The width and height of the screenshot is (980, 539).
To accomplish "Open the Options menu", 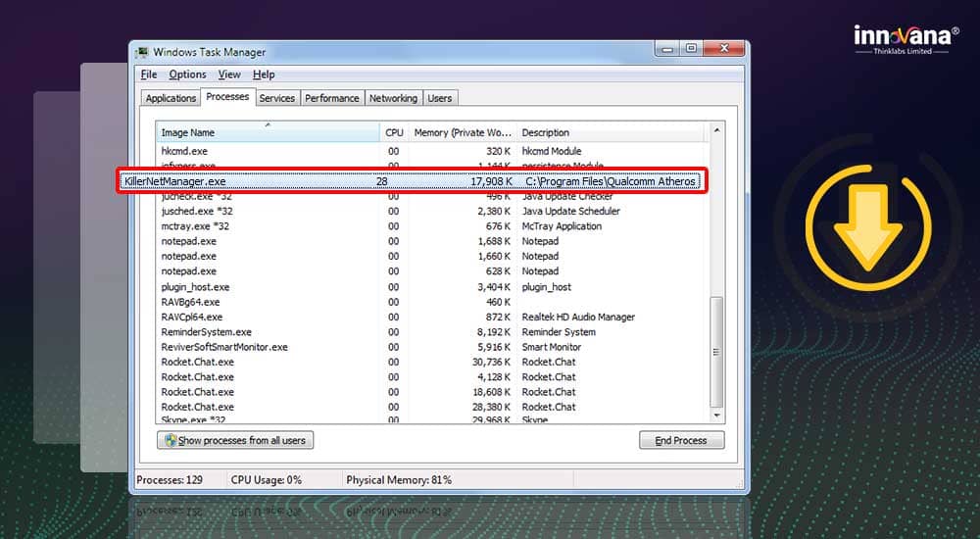I will coord(187,74).
